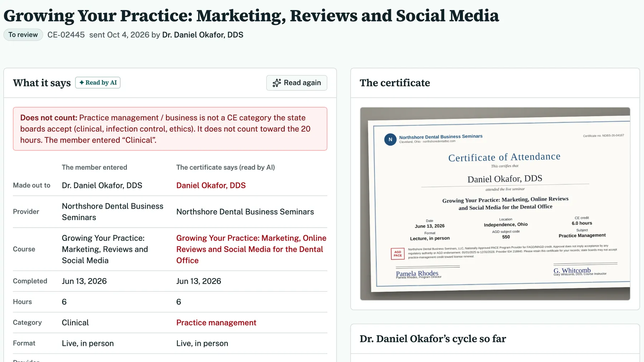644x362 pixels.
Task: Click Dr. Daniel Okafor's cycle so far heading
Action: click(x=433, y=339)
